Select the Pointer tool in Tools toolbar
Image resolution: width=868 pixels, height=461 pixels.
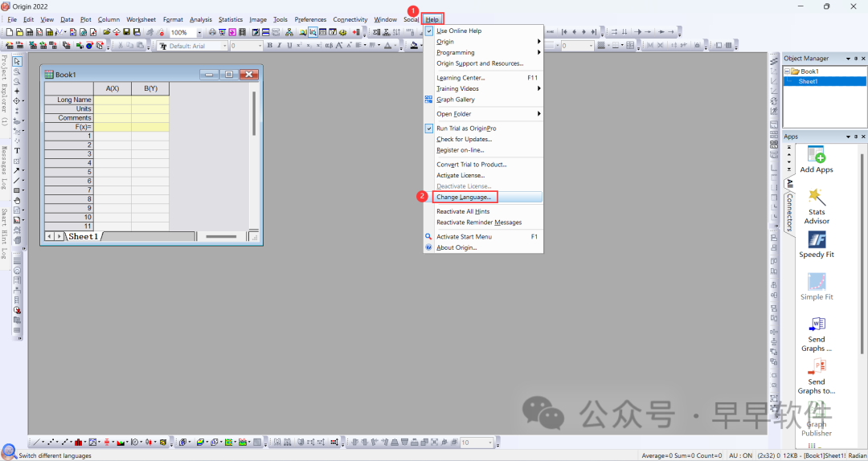pos(17,62)
